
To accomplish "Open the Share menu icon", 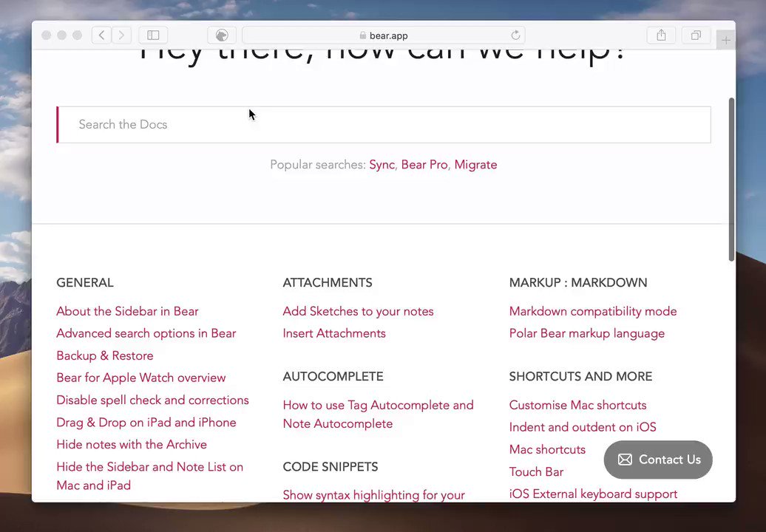I will tap(661, 35).
